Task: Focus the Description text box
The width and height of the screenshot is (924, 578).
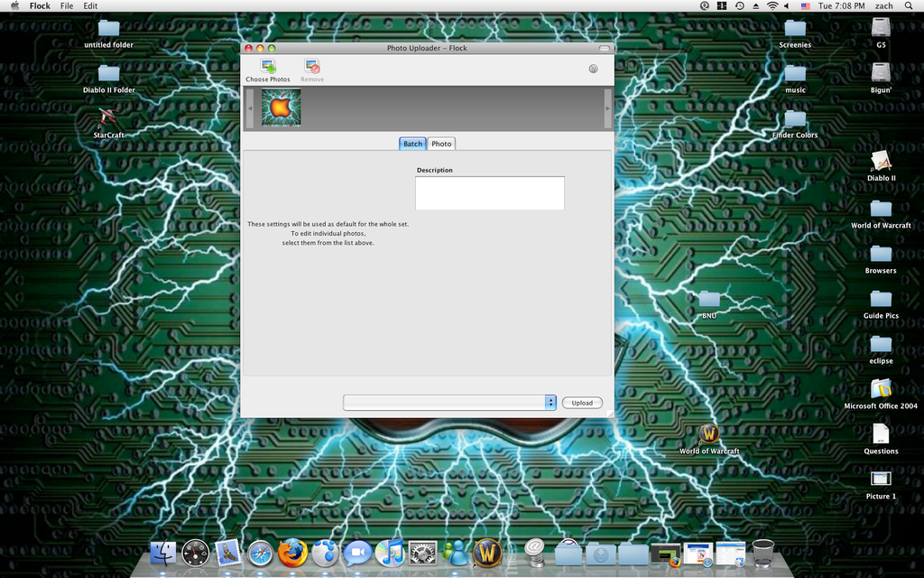Action: click(x=490, y=193)
